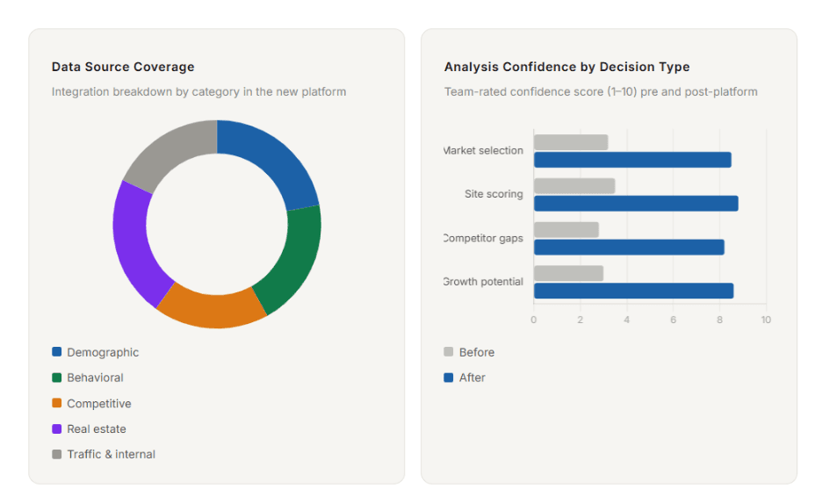This screenshot has width=822, height=504.
Task: Click the Market selection After blue bar
Action: coord(633,160)
